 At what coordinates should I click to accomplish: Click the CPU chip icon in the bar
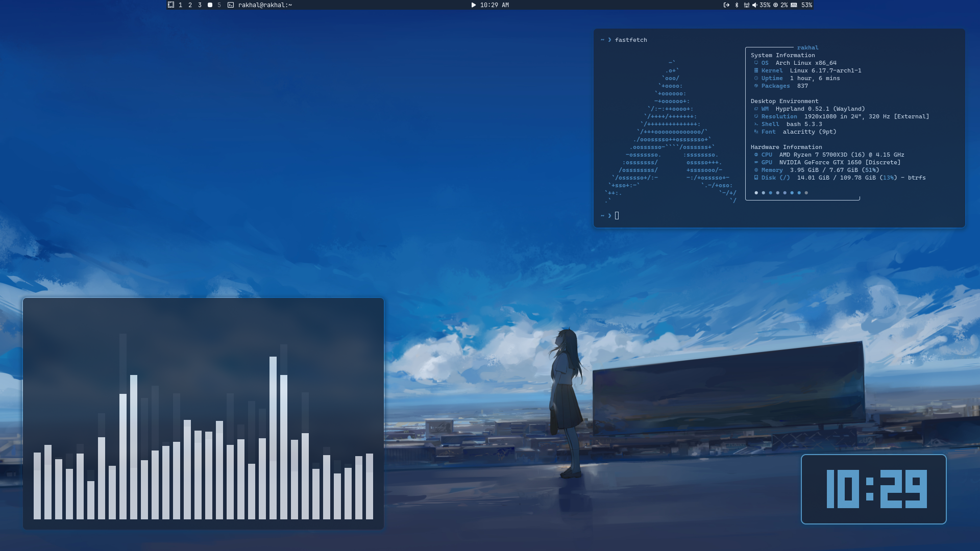click(775, 5)
